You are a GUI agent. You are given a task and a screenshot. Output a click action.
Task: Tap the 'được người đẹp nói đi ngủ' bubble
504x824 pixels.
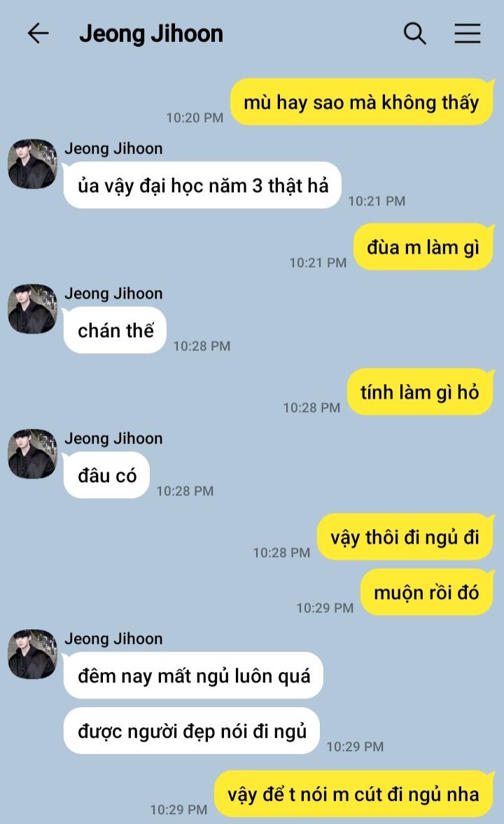[x=192, y=731]
